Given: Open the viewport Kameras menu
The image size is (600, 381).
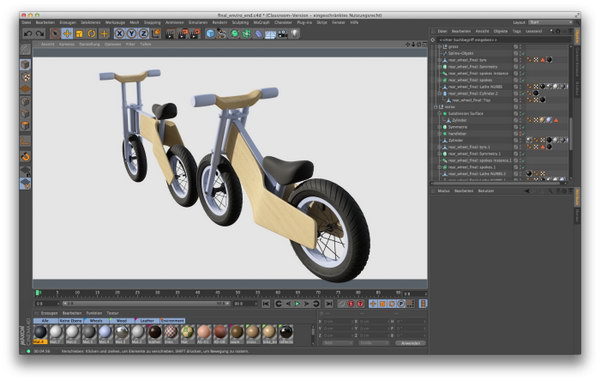Looking at the screenshot, I should tap(67, 44).
